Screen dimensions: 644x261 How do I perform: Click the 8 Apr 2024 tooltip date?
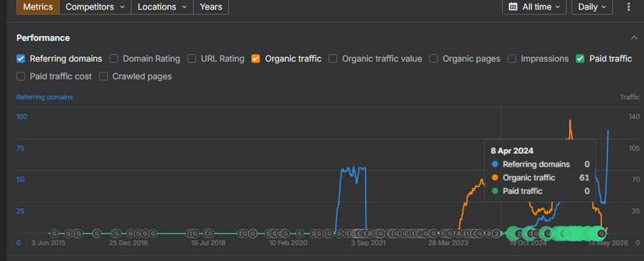[512, 151]
